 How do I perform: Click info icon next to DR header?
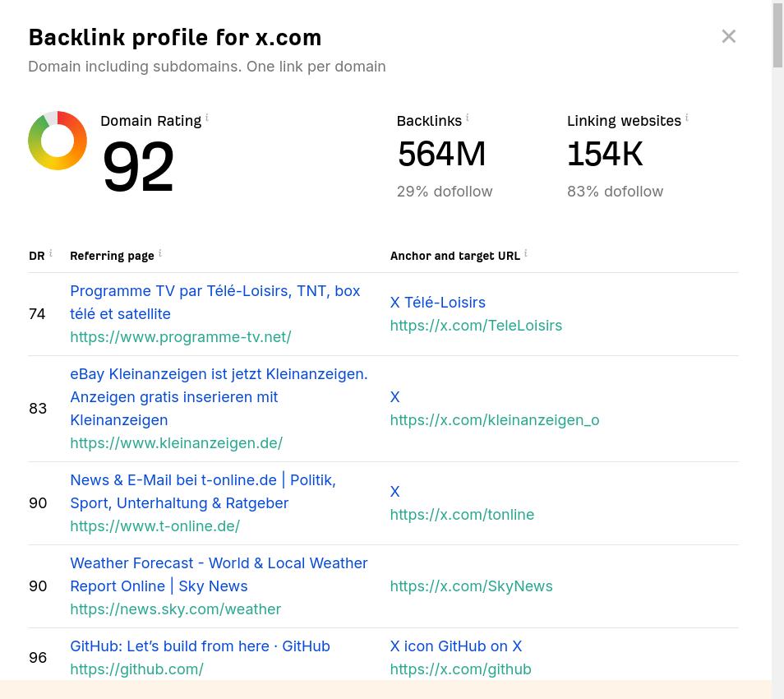click(50, 253)
